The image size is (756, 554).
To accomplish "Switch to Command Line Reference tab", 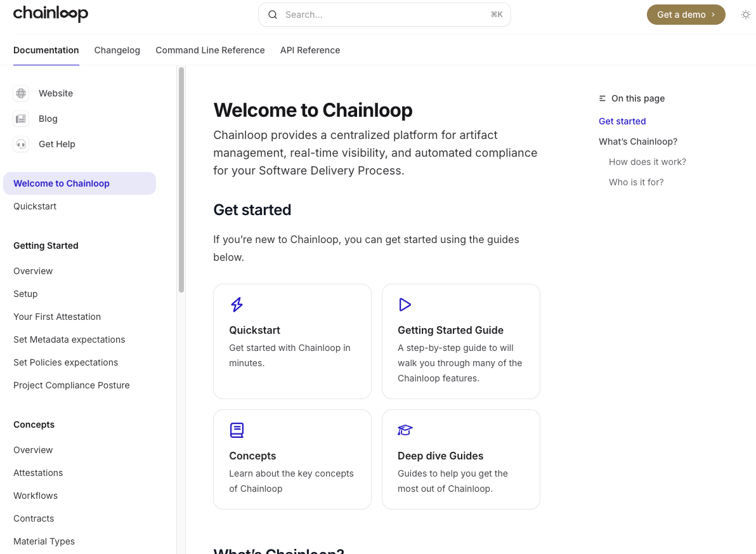I will coord(210,50).
